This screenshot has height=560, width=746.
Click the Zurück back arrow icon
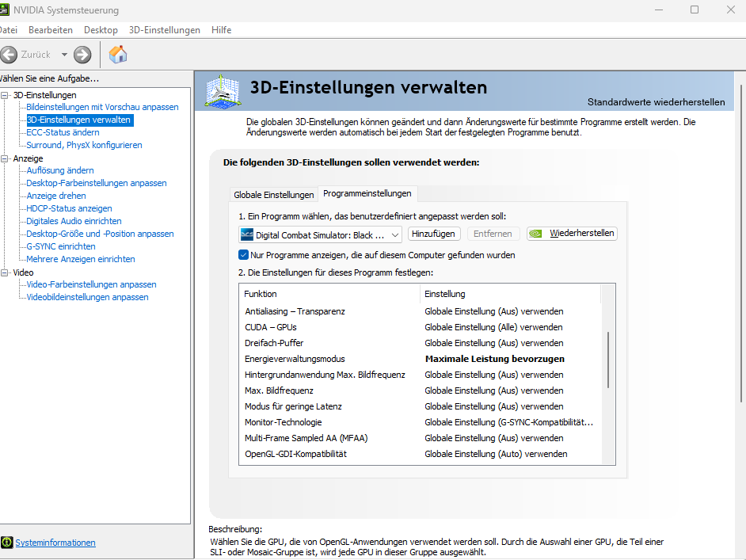pos(9,55)
